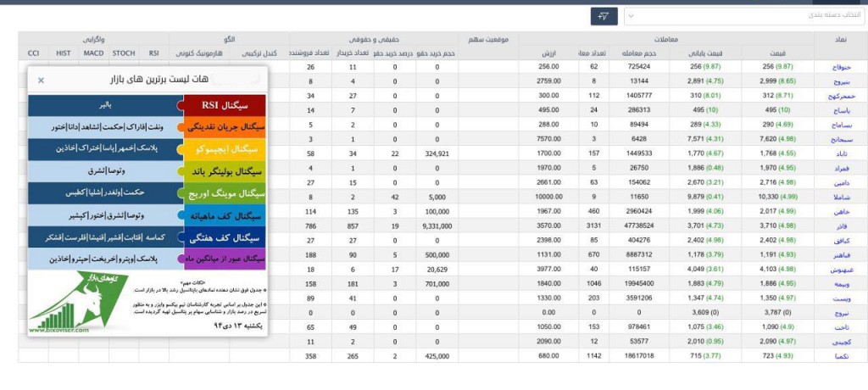Image resolution: width=868 pixels, height=390 pixels.
Task: Click the light blue سیگنال کف ماهیانه label
Action: tap(224, 215)
